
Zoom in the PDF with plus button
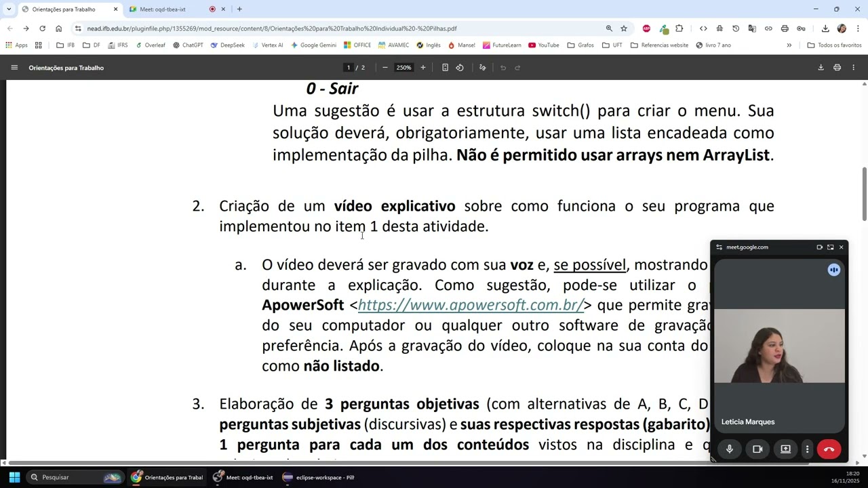[x=422, y=68]
